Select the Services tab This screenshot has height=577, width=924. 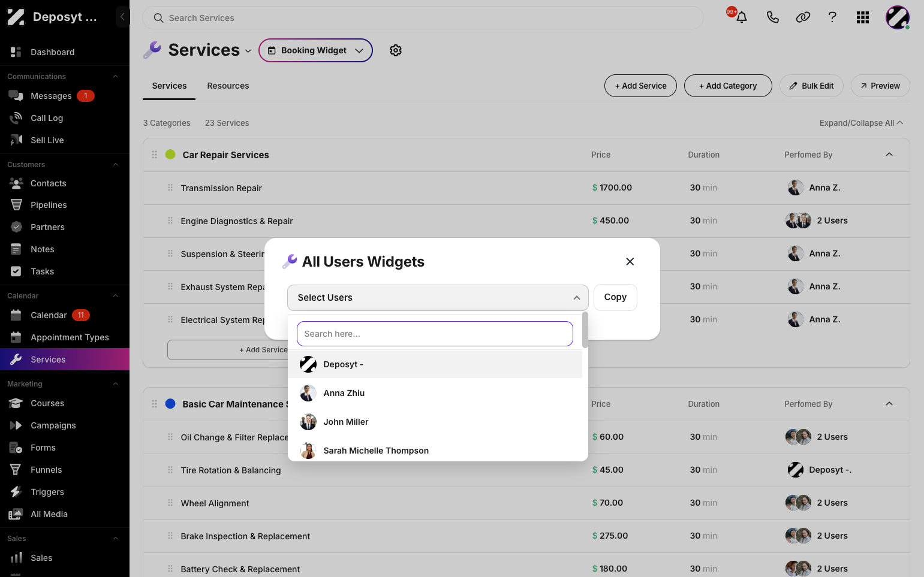tap(169, 86)
